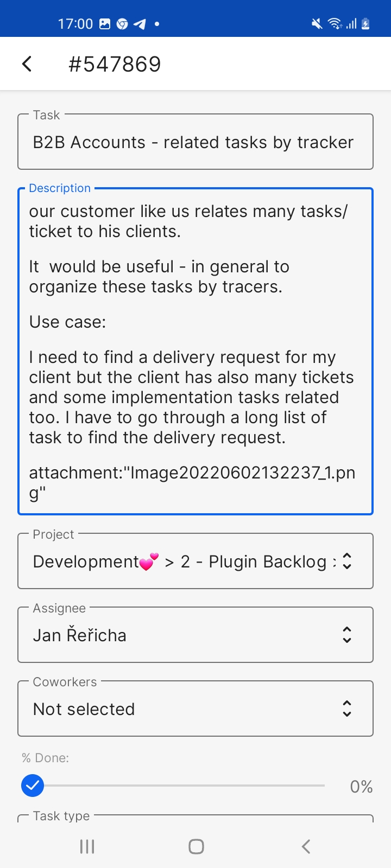Tap the Android recent apps icon
This screenshot has height=868, width=391.
click(87, 846)
